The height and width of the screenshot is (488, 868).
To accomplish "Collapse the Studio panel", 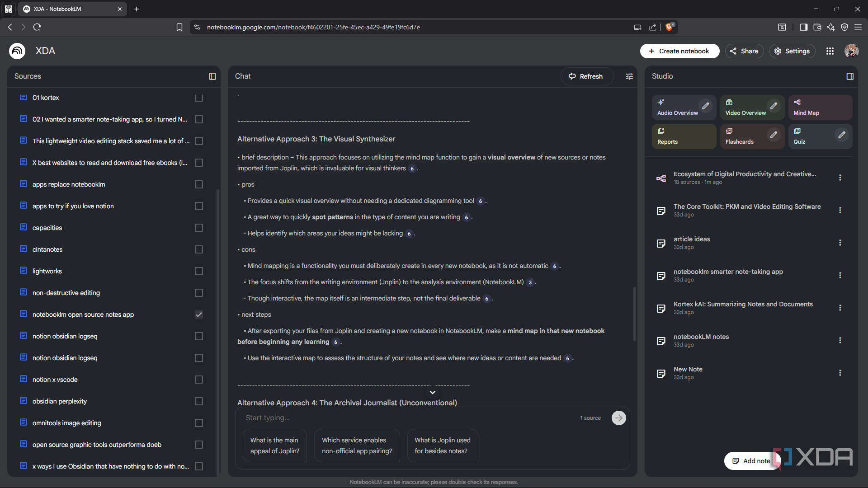I will [850, 76].
